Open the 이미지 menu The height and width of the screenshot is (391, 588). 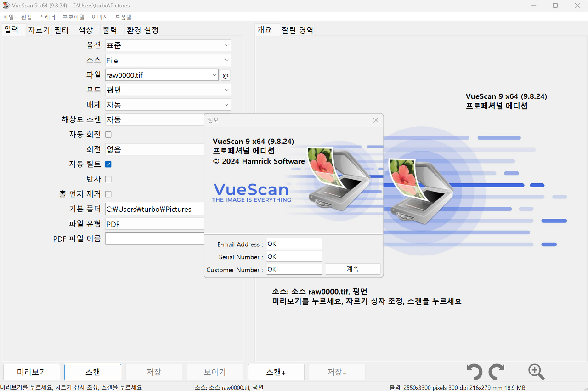coord(100,17)
